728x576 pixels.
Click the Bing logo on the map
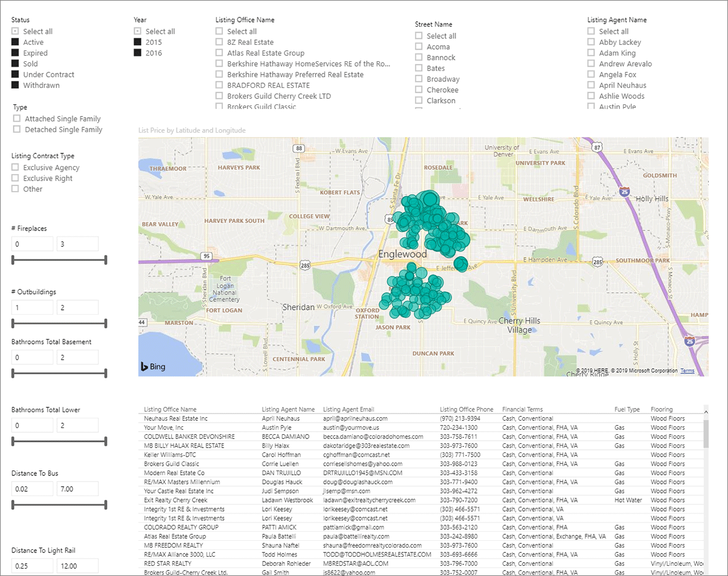pos(153,366)
